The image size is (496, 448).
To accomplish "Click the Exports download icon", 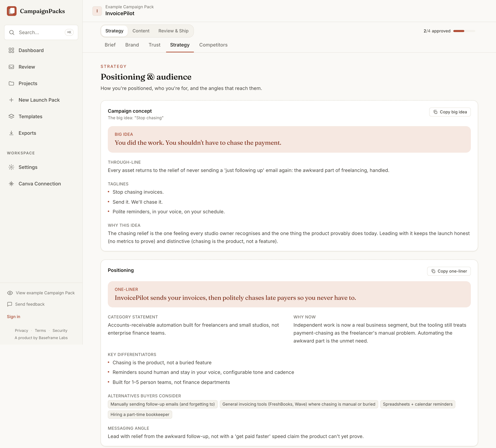I will [11, 133].
